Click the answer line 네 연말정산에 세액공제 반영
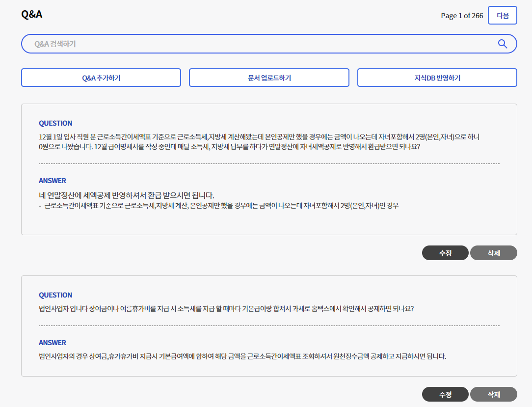532x407 pixels. click(127, 195)
